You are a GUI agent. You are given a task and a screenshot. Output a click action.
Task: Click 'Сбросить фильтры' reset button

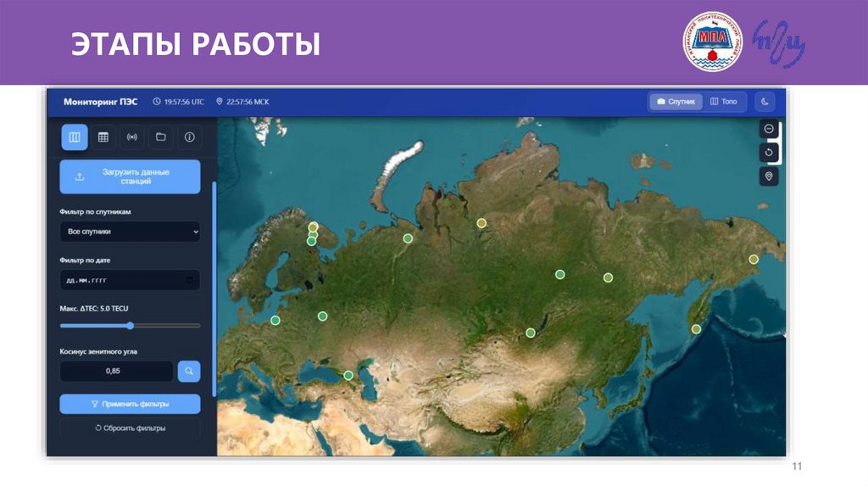click(x=130, y=428)
